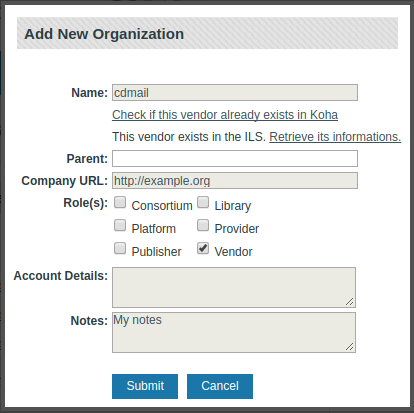Screen dimensions: 414x413
Task: Click the Name field containing cdmail
Action: click(x=235, y=93)
